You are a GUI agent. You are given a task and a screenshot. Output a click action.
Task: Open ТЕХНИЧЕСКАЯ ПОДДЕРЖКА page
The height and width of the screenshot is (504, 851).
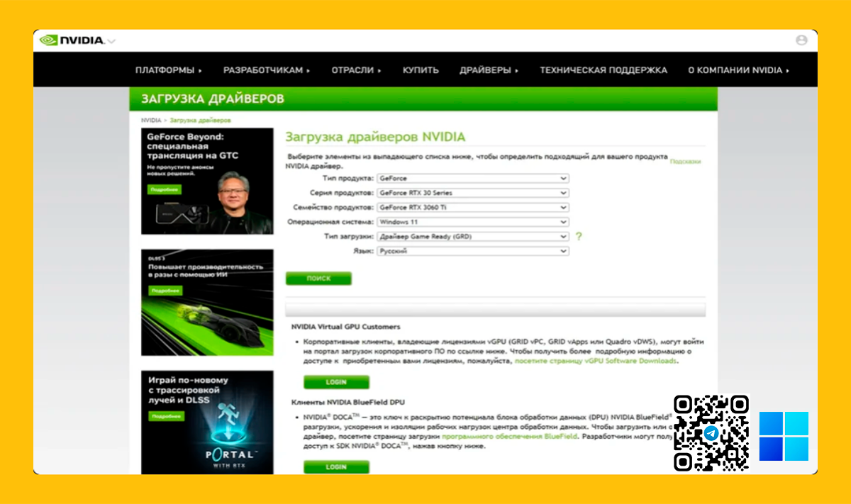click(x=604, y=70)
